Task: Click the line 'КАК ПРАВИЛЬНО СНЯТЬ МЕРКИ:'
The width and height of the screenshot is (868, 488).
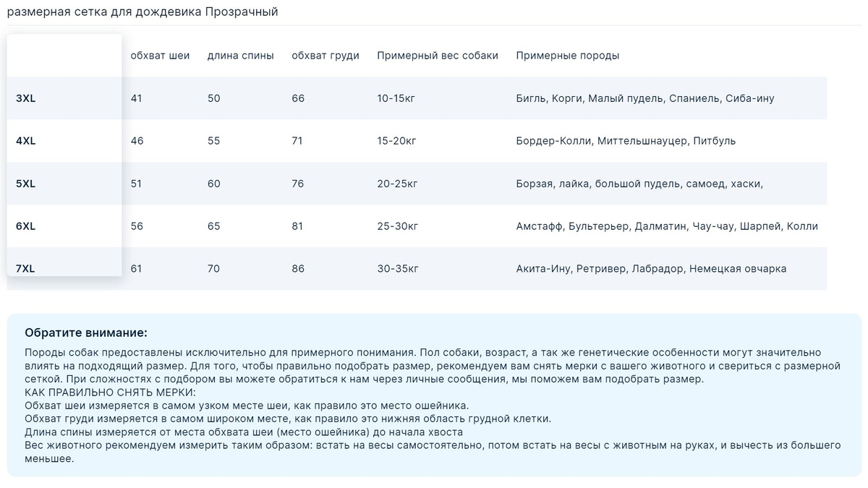Action: click(110, 393)
